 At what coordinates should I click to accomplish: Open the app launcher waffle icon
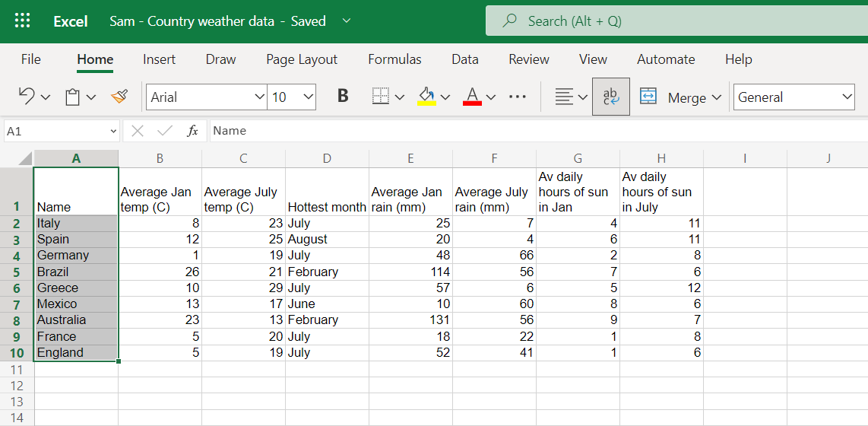coord(22,21)
